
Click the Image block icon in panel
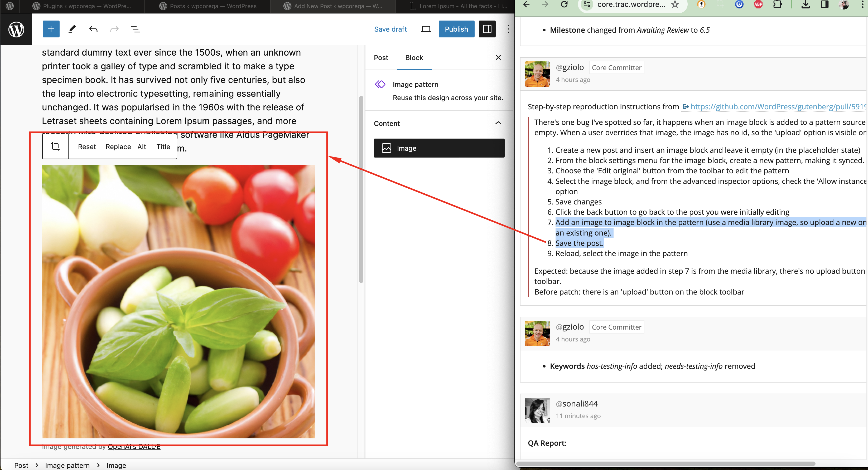[387, 148]
